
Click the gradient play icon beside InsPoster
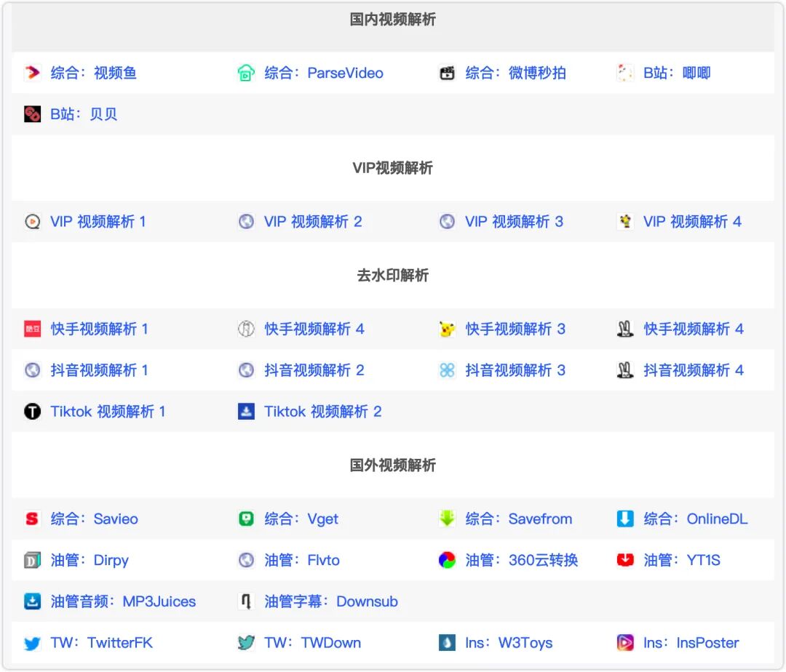(625, 643)
